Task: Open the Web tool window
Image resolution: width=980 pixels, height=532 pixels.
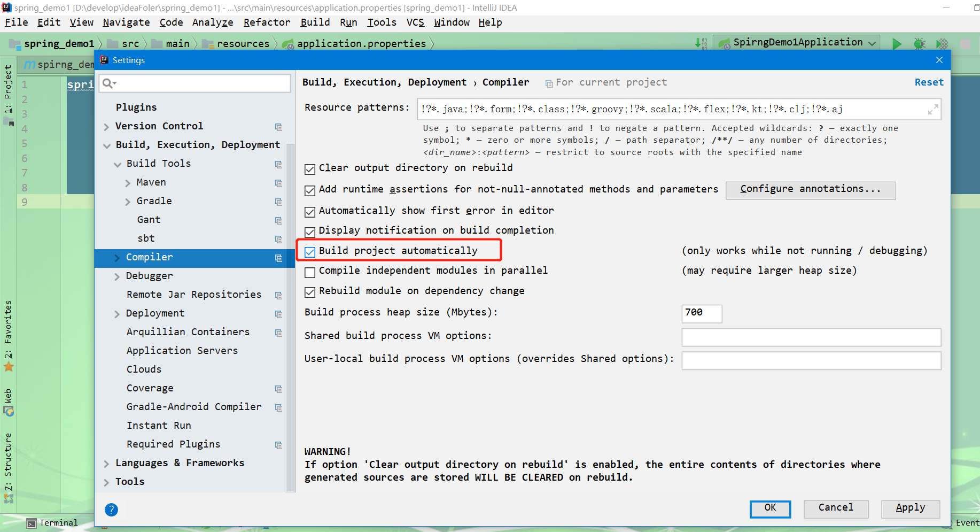Action: point(8,402)
